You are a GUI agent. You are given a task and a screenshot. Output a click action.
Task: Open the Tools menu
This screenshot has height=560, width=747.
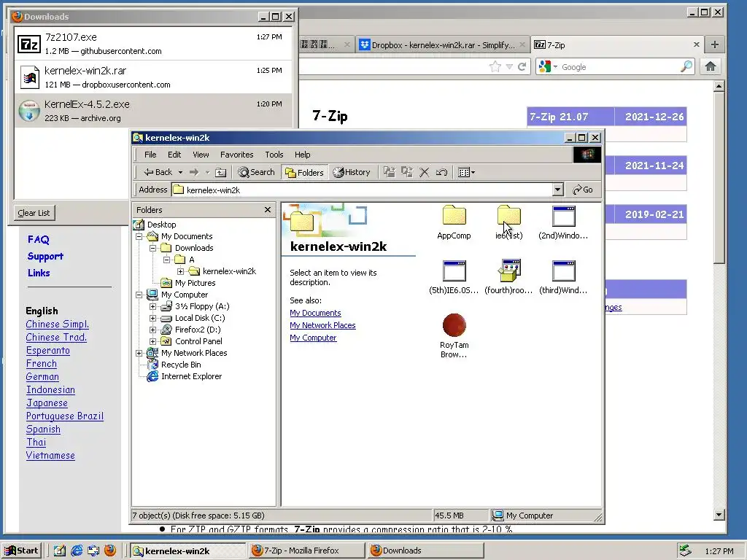coord(274,155)
